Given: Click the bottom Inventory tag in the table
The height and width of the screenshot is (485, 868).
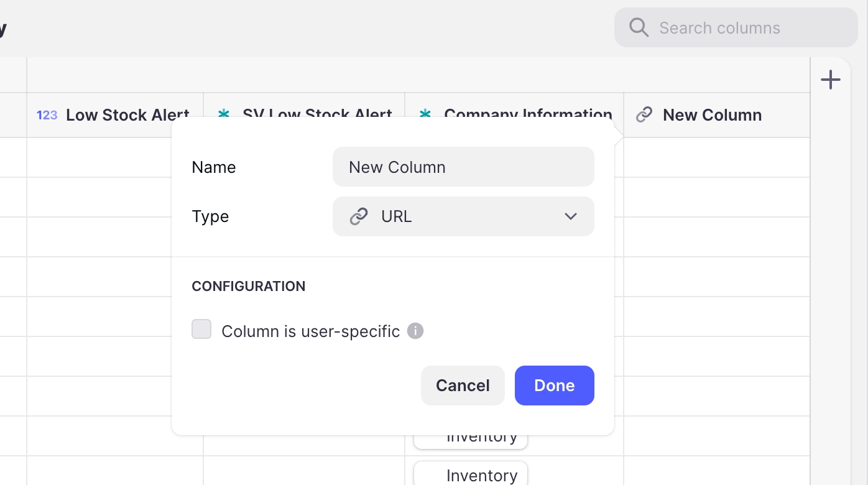Looking at the screenshot, I should (471, 475).
